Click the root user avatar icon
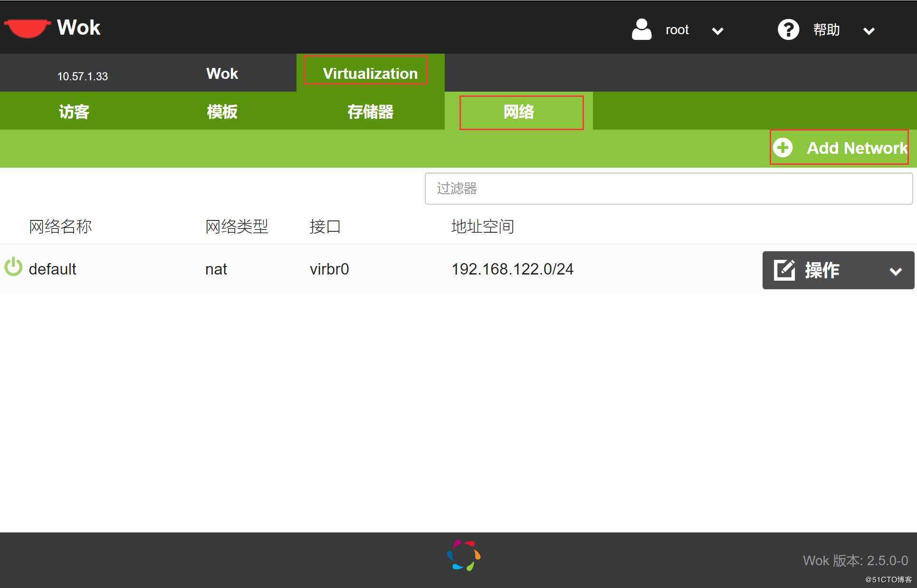This screenshot has height=588, width=917. [x=641, y=29]
